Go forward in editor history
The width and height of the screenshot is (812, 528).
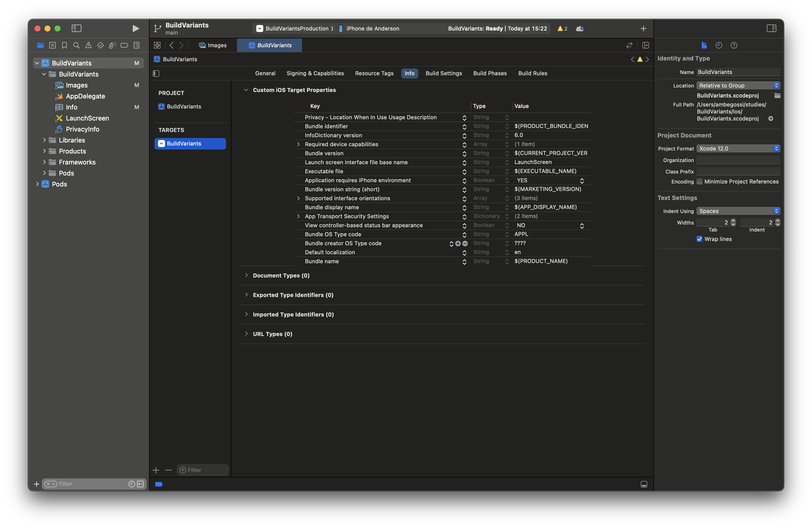[x=181, y=45]
